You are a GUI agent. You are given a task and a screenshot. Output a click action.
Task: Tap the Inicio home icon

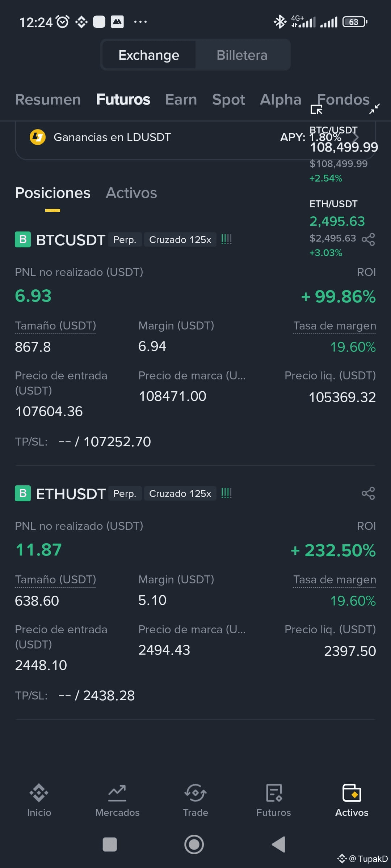click(39, 793)
